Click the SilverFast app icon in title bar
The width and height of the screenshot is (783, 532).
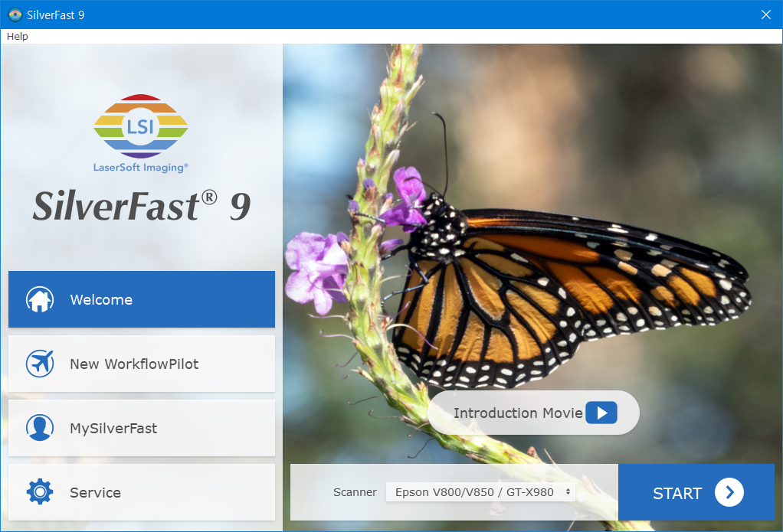(x=15, y=15)
